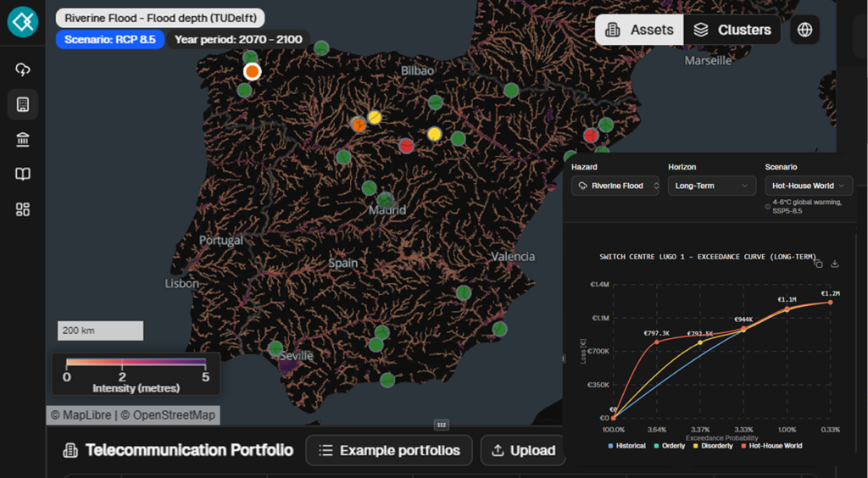
Task: Click the southernmost green marker on the coast
Action: pos(387,380)
